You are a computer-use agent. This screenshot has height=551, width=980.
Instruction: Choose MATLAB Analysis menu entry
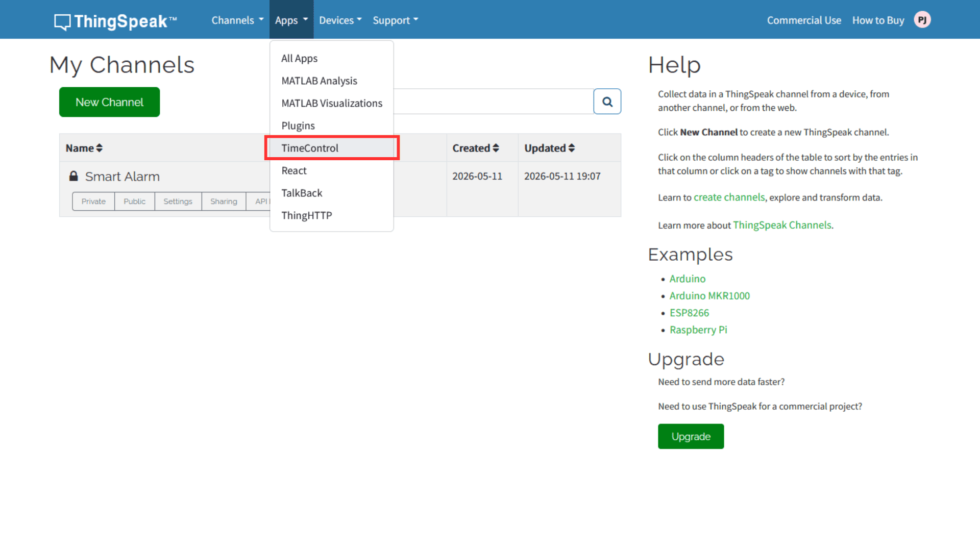click(332, 81)
